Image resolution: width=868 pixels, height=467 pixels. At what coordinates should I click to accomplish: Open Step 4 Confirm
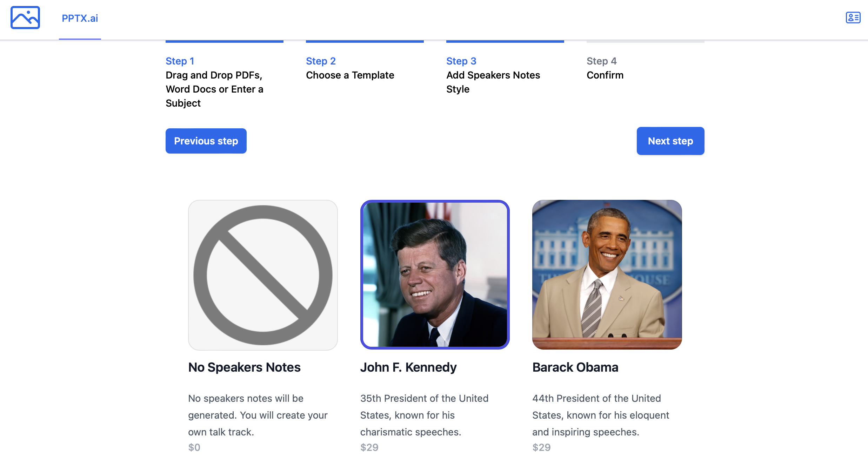click(x=605, y=68)
